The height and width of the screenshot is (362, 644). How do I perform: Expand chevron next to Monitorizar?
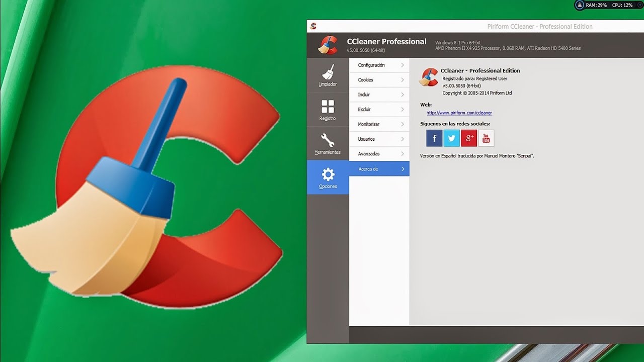tap(403, 124)
